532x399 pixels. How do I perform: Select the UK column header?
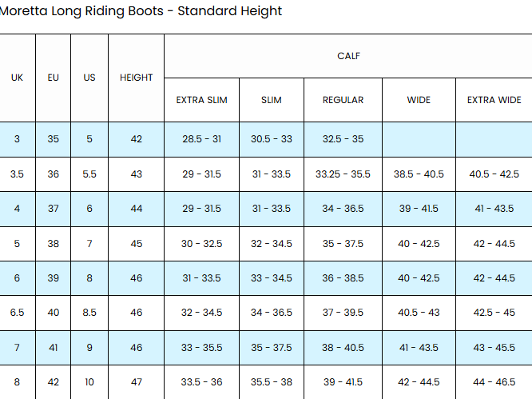coord(17,78)
